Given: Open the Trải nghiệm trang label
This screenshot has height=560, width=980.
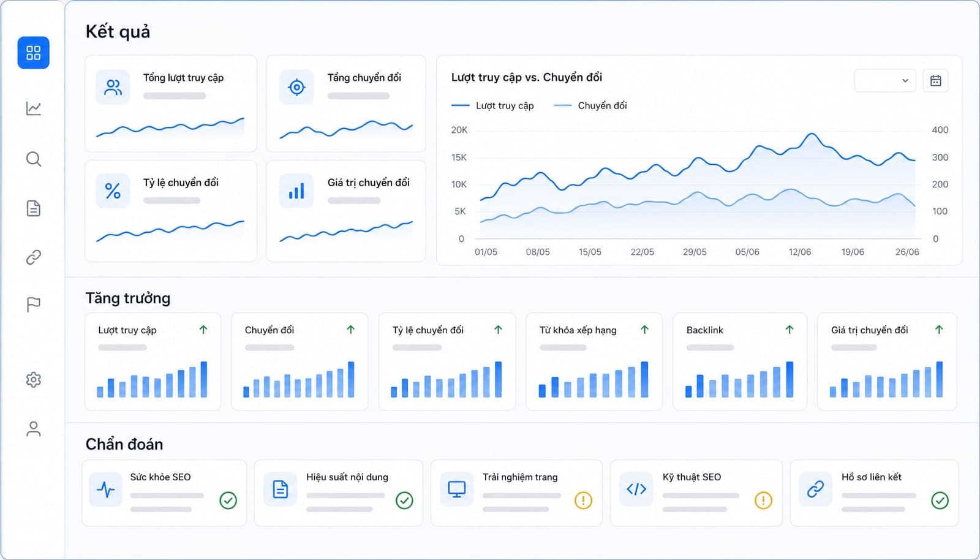Looking at the screenshot, I should pos(520,477).
